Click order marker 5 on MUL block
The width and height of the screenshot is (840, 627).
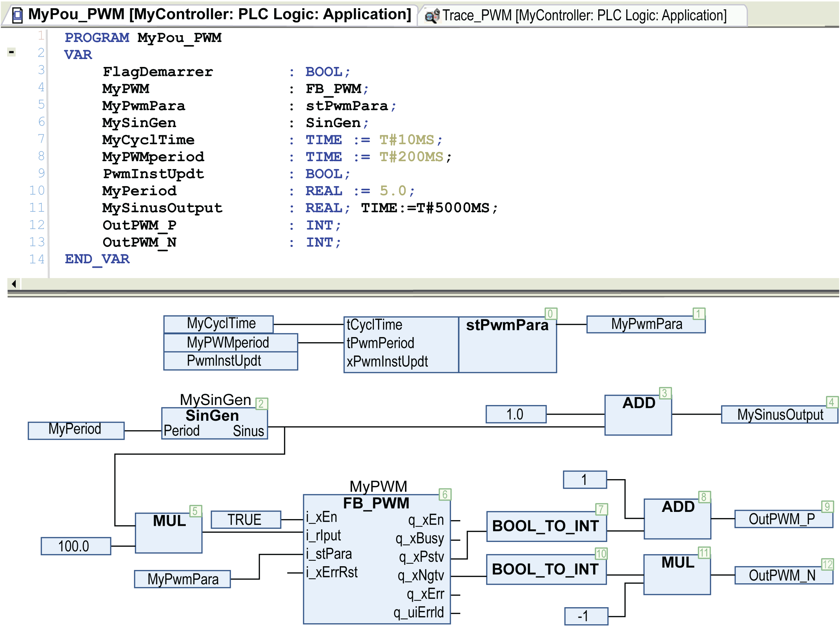point(195,511)
